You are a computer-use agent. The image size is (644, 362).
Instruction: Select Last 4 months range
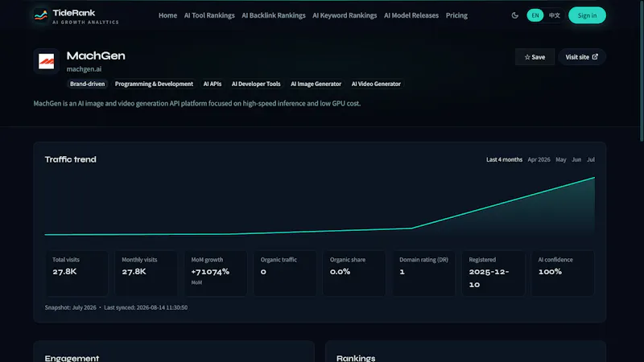click(504, 159)
